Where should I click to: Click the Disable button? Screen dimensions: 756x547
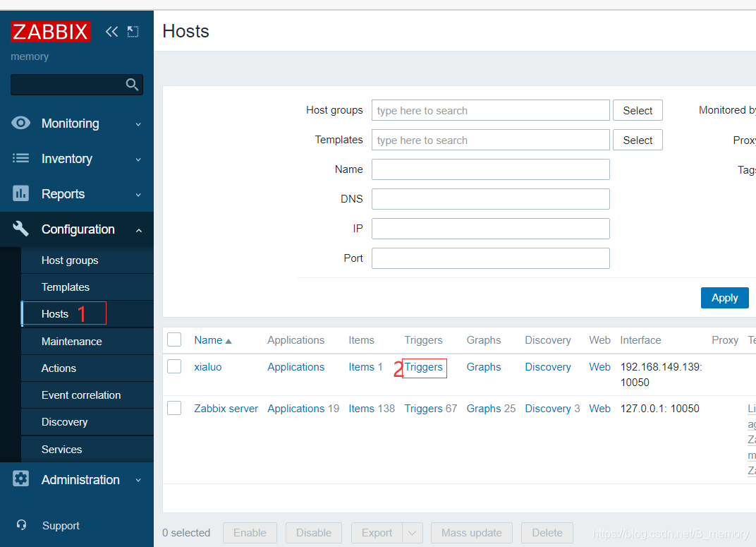click(x=314, y=533)
